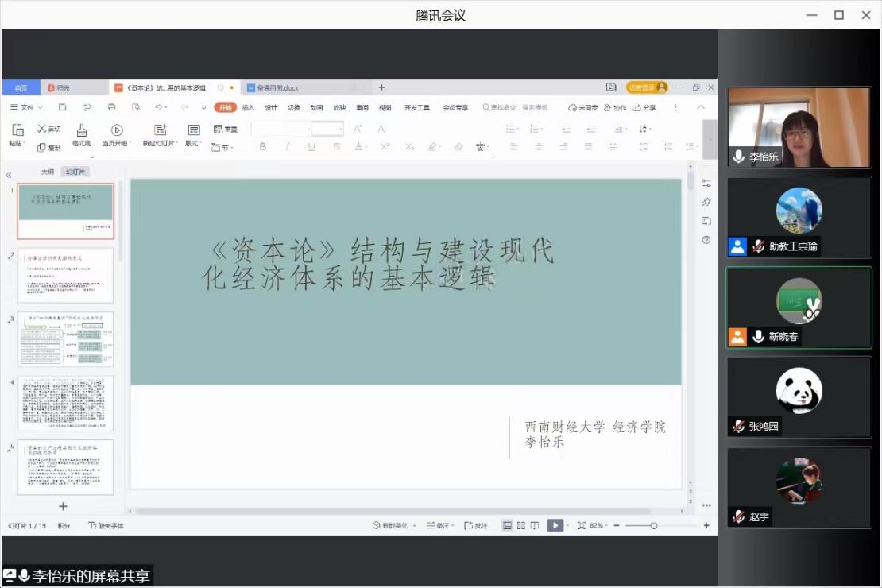This screenshot has width=882, height=588.
Task: Start slideshow from current slide (当页开始)
Action: pyautogui.click(x=117, y=130)
